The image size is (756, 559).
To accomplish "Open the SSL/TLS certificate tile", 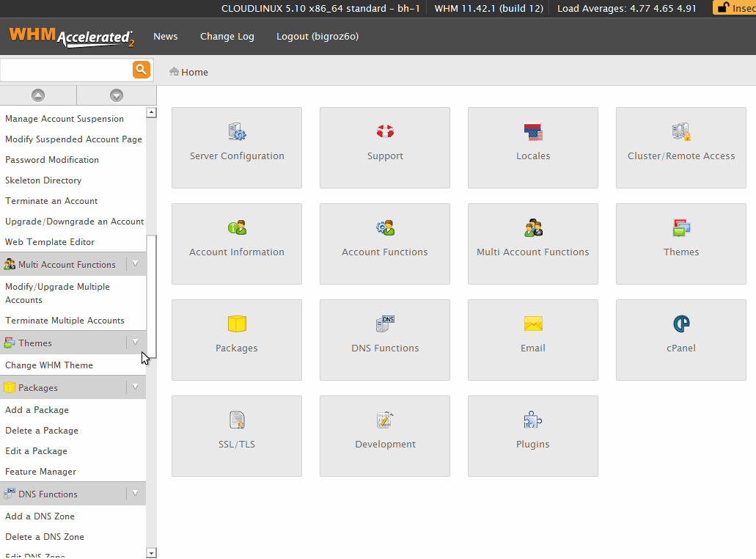I will click(x=237, y=436).
